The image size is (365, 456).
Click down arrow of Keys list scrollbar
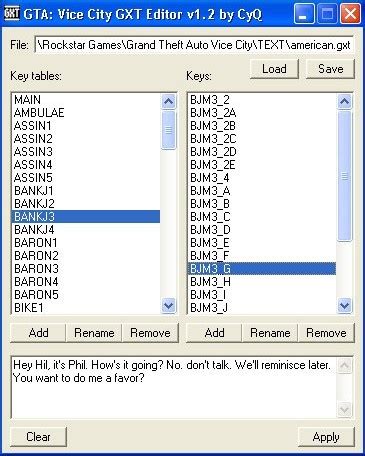344,306
